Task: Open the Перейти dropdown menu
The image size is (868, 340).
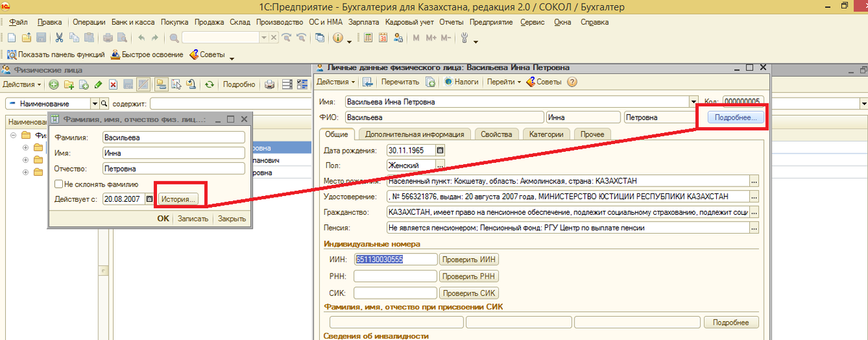Action: (x=504, y=82)
